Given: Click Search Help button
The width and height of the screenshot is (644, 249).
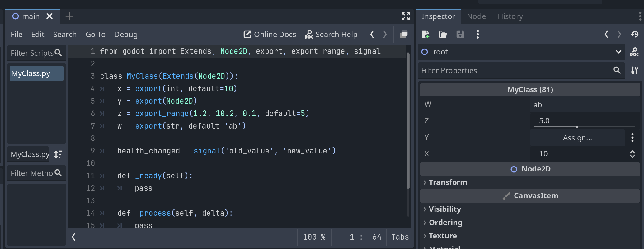Looking at the screenshot, I should click(331, 34).
